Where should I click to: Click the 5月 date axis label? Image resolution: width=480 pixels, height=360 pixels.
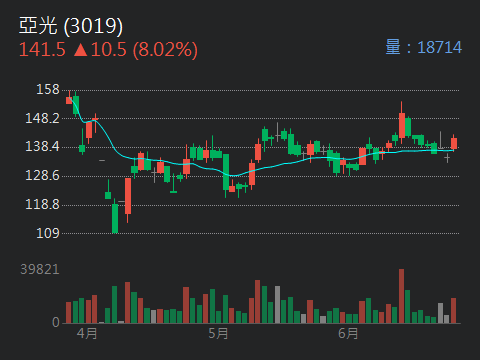click(x=218, y=333)
